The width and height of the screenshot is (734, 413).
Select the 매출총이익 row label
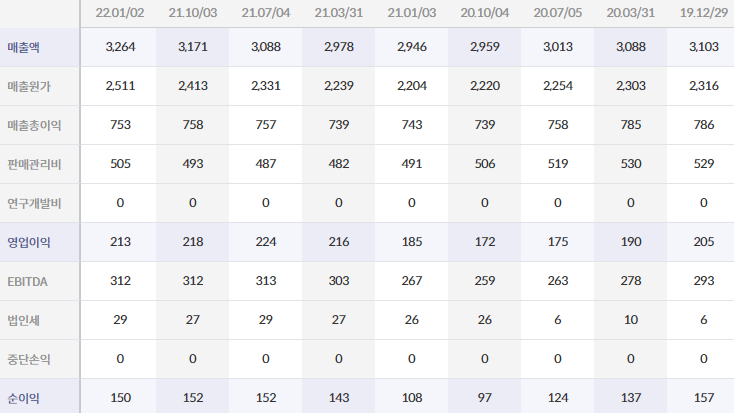coord(34,125)
